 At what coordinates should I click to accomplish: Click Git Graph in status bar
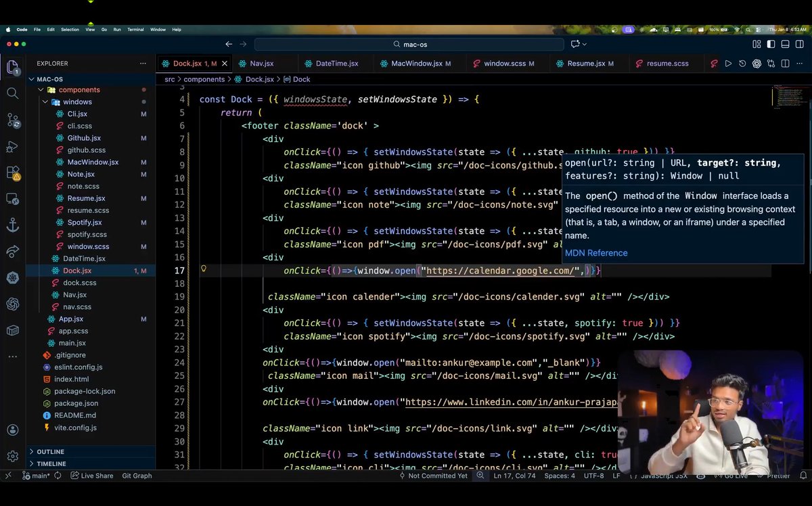(x=137, y=476)
